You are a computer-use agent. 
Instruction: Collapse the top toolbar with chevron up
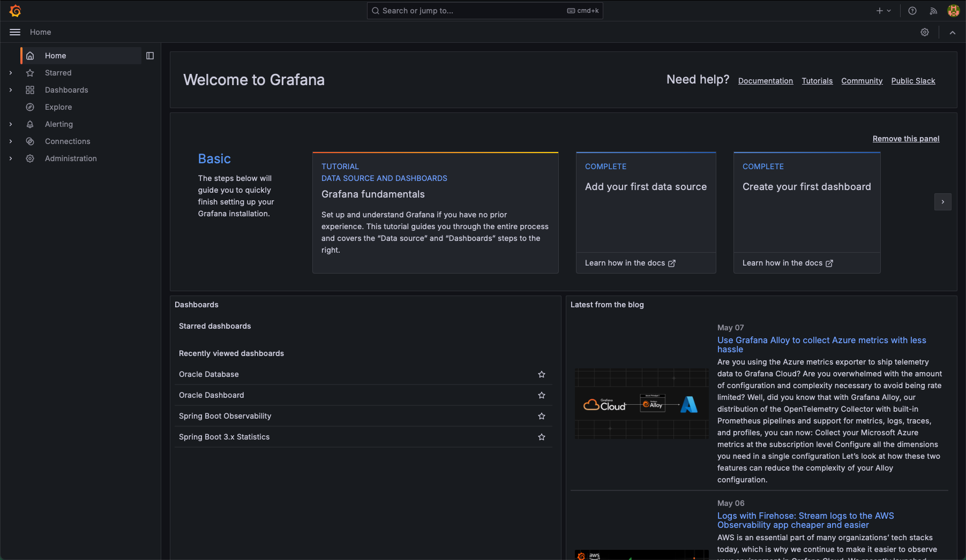(953, 33)
